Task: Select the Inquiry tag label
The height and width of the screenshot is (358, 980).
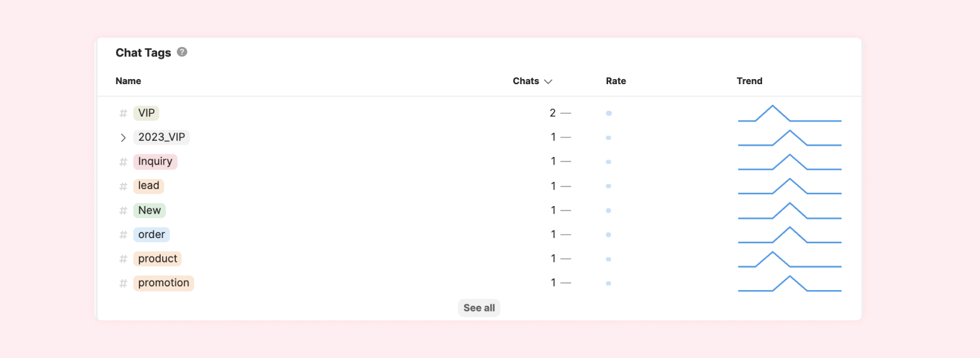Action: (x=155, y=161)
